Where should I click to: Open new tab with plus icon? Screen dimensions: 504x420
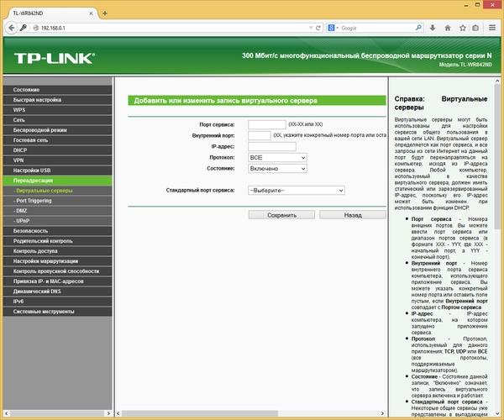click(x=105, y=13)
